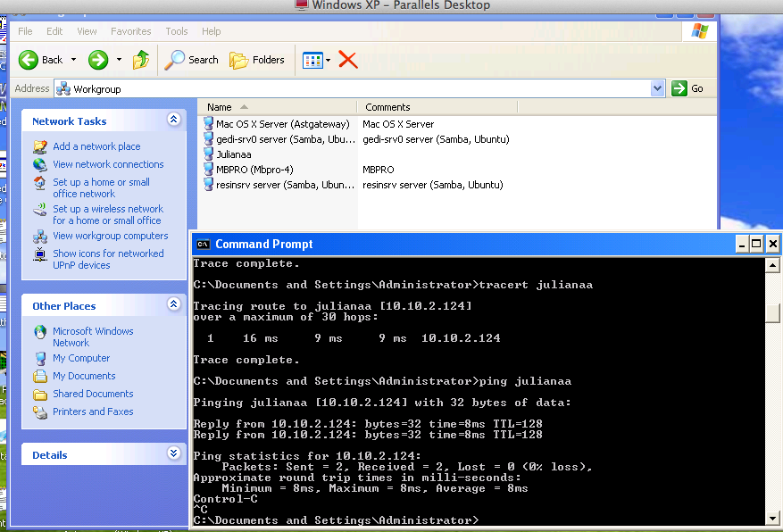
Task: Click the Windows flag logo in Explorer
Action: click(x=700, y=31)
